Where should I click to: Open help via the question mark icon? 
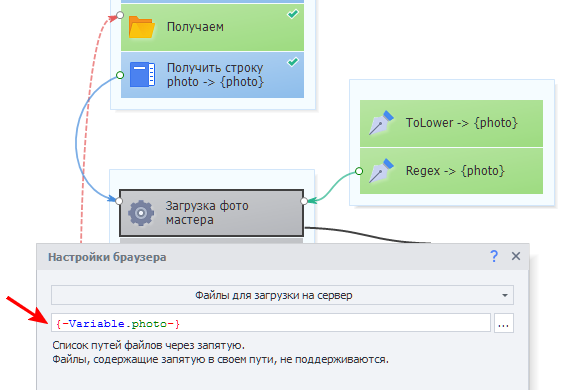(x=494, y=256)
